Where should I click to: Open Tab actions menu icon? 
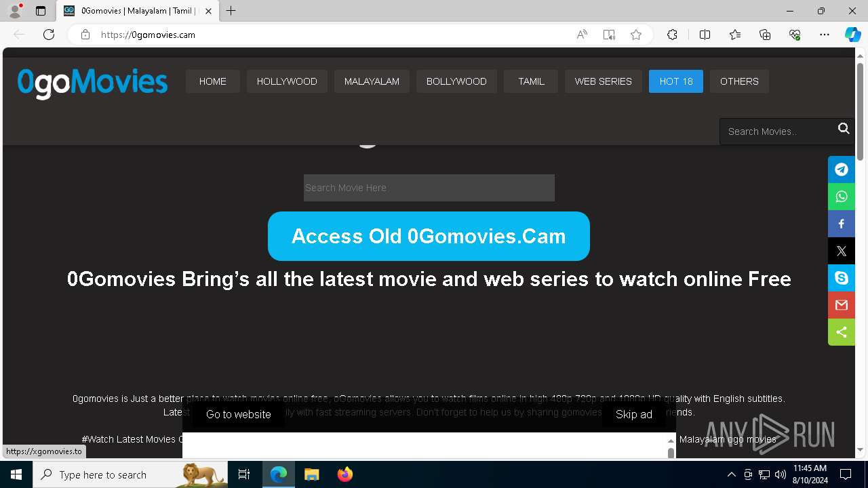coord(41,11)
